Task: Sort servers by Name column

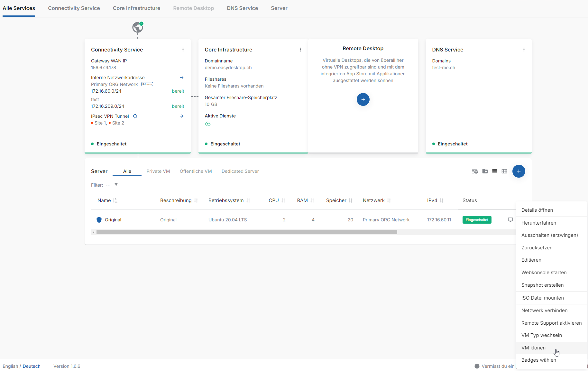Action: click(115, 200)
